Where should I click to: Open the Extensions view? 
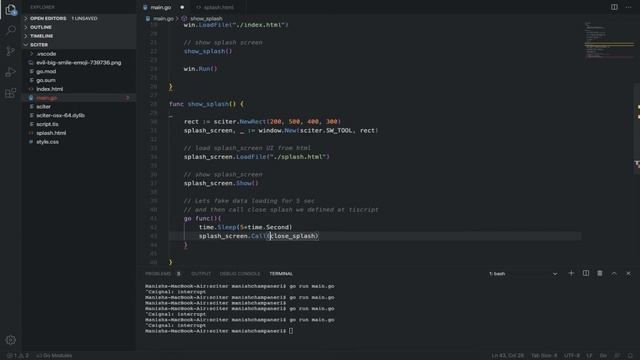11,93
